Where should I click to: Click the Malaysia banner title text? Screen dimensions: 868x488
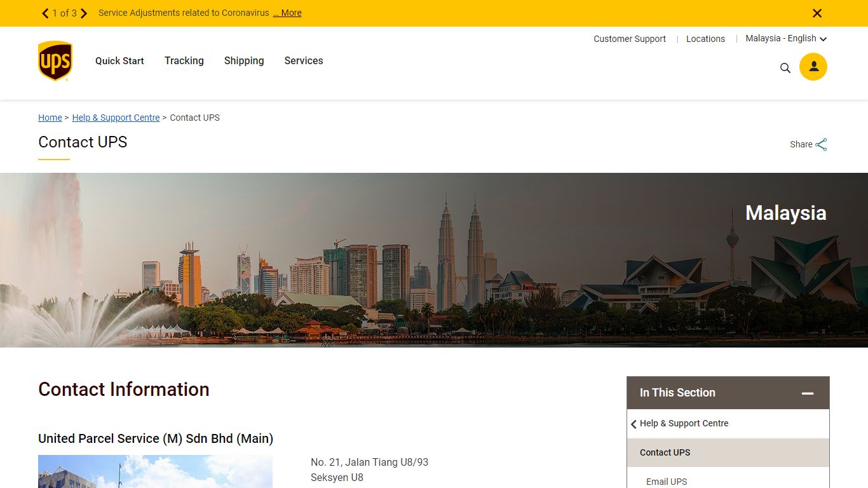pyautogui.click(x=786, y=213)
